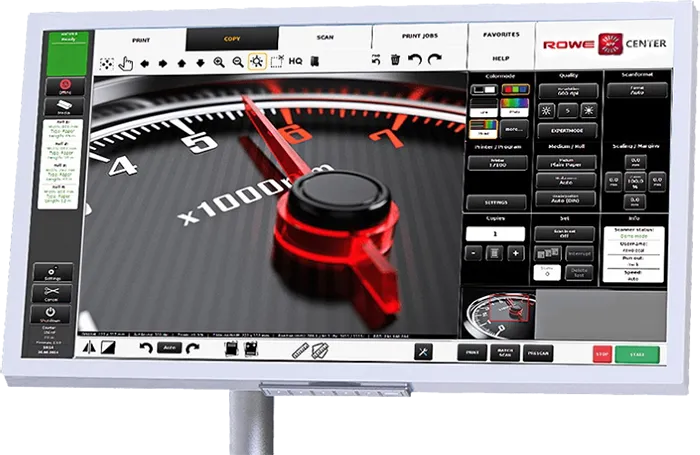Open the wrench tools icon
Viewport: 700px width, 455px height.
[x=423, y=352]
